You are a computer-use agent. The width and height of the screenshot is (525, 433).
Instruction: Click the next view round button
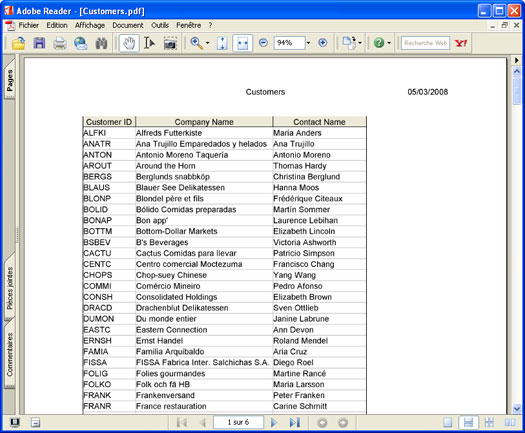pos(343,423)
